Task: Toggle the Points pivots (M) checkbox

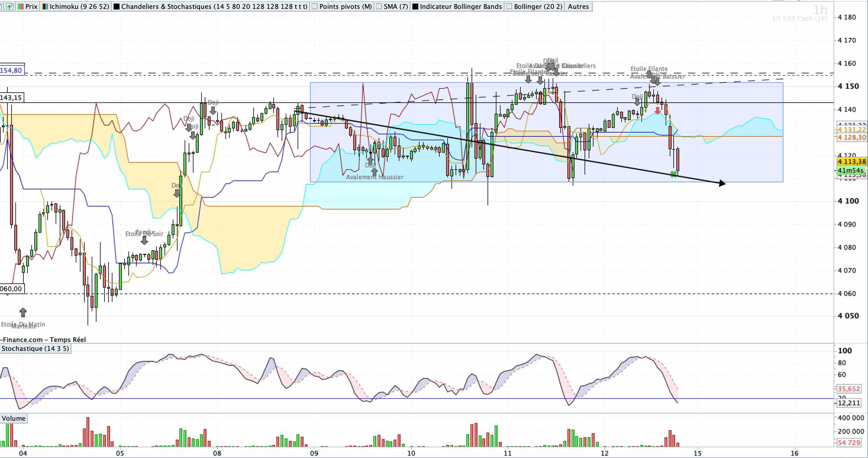Action: pos(314,7)
